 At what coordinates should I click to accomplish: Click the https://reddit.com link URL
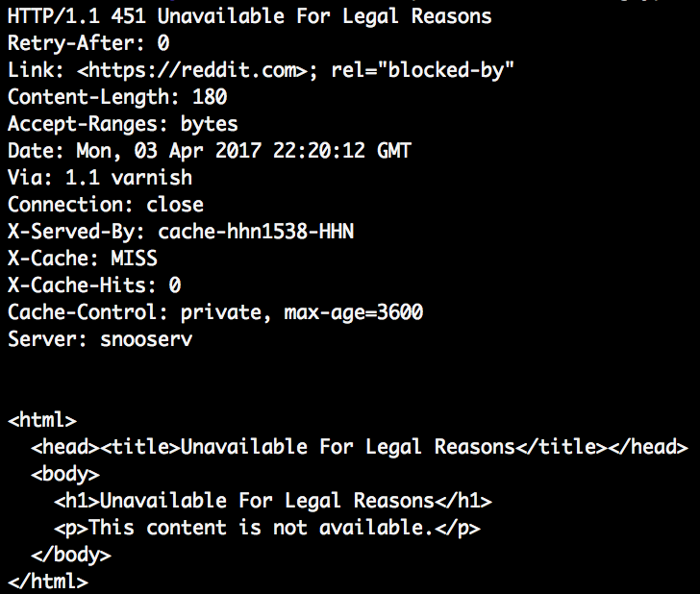pyautogui.click(x=192, y=70)
